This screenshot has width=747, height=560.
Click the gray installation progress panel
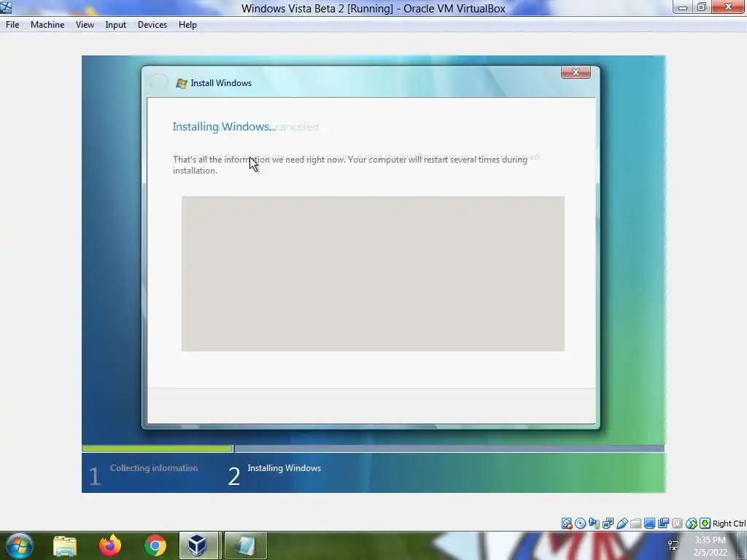point(373,274)
